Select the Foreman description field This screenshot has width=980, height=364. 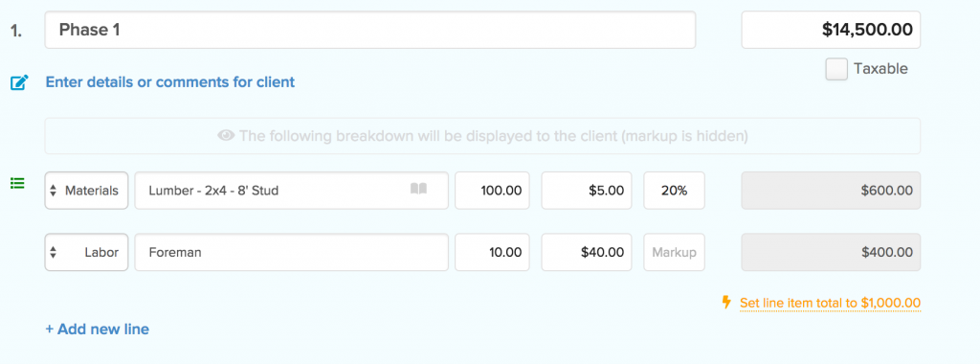291,252
